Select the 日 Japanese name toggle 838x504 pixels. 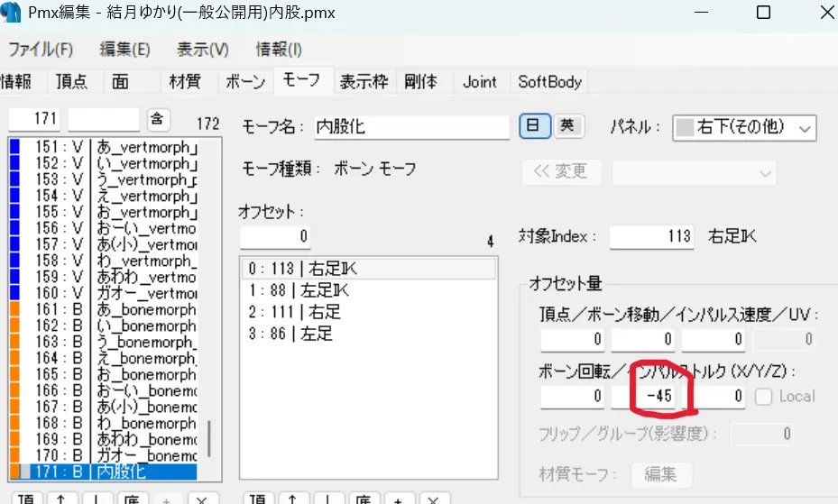pos(534,126)
